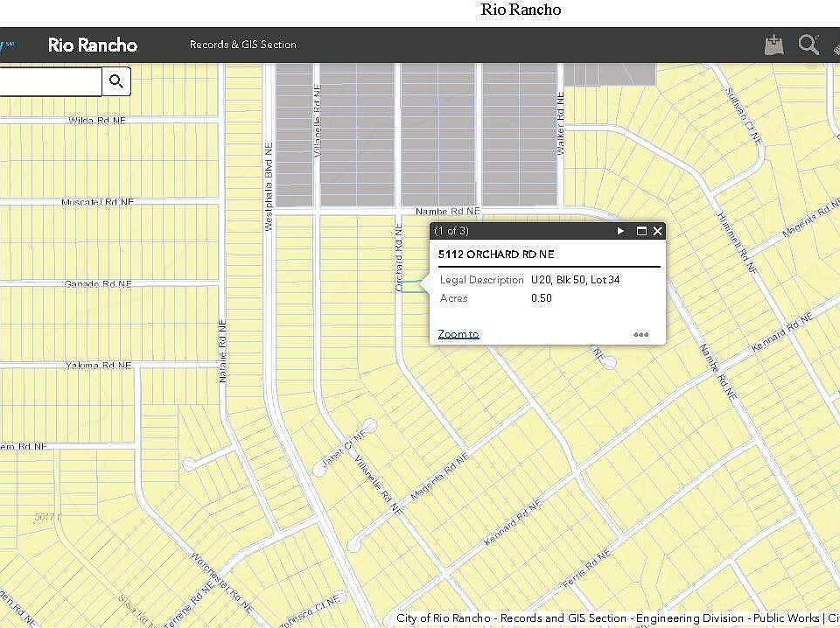This screenshot has height=628, width=840.
Task: Open the add-data map icon in header
Action: (773, 45)
